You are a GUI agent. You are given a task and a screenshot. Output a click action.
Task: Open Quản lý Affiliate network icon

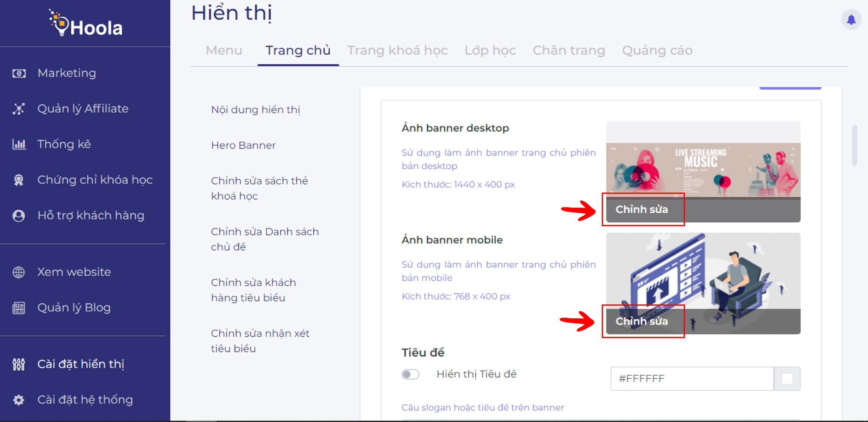19,109
